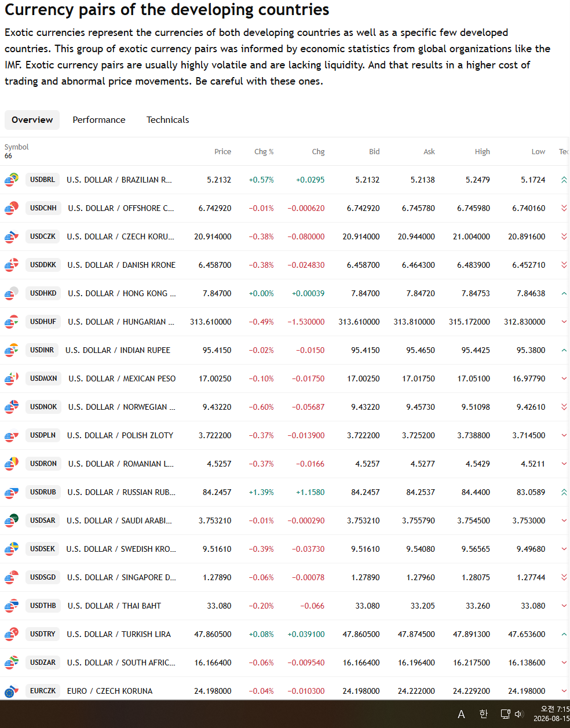This screenshot has height=728, width=570.
Task: Click strong sell rating icon for USDCNH
Action: click(x=564, y=208)
